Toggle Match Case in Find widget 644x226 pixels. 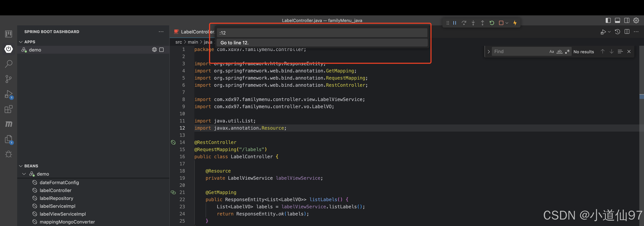click(551, 52)
